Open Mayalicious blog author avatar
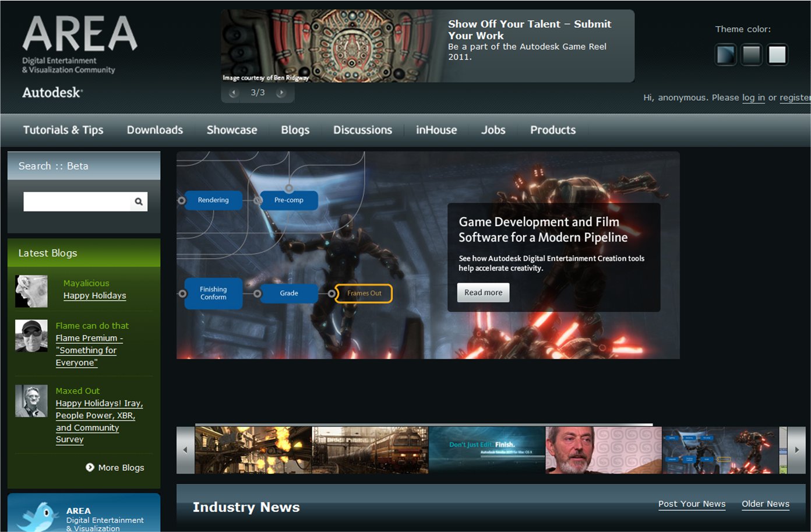This screenshot has width=811, height=532. pyautogui.click(x=31, y=291)
